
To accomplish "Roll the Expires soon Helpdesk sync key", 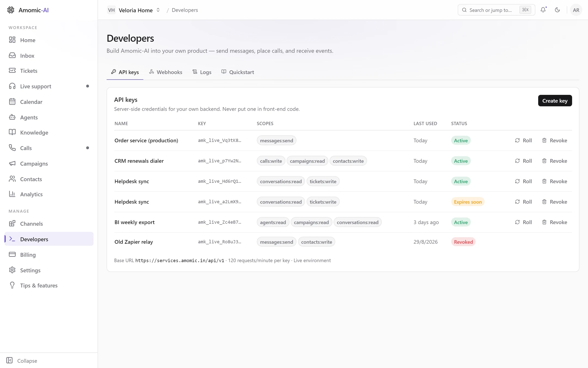I will 523,202.
